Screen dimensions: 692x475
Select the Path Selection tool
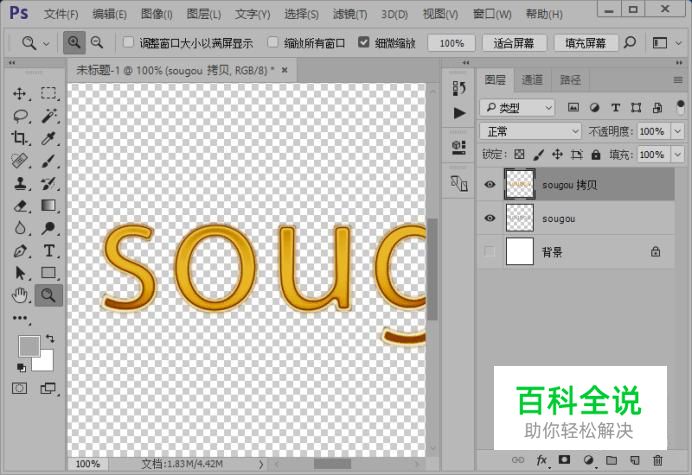(19, 273)
